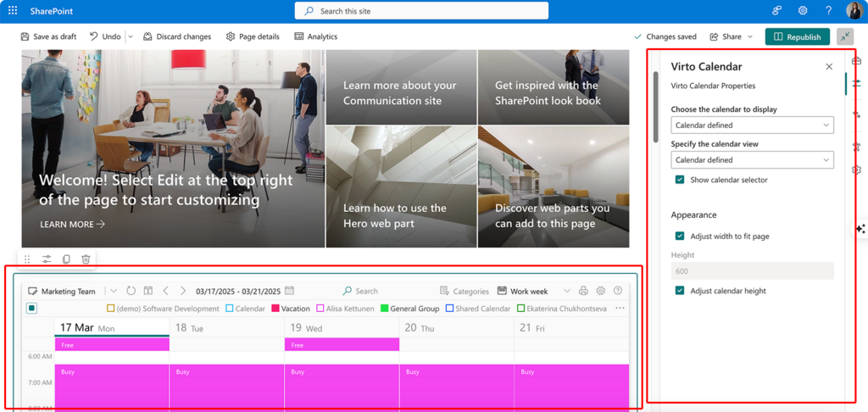Click the Marketing Team calendar name
This screenshot has height=412, width=868.
tap(68, 291)
